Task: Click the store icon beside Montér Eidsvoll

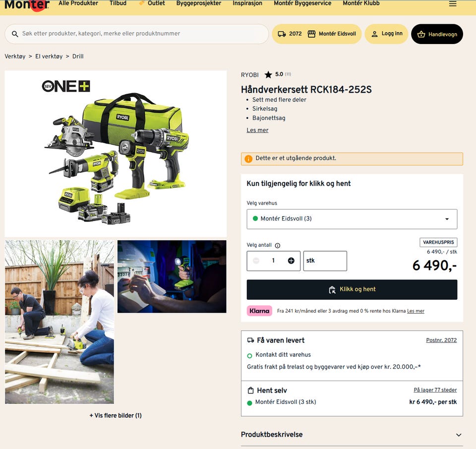Action: coord(311,34)
